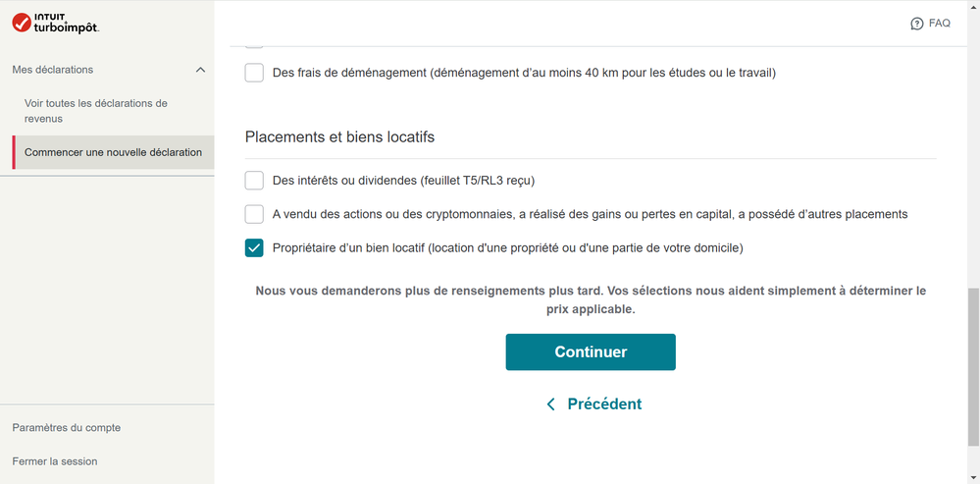Click the Intuit TurboImpôt checkmark logo
Image resolution: width=980 pixels, height=484 pixels.
coord(22,24)
